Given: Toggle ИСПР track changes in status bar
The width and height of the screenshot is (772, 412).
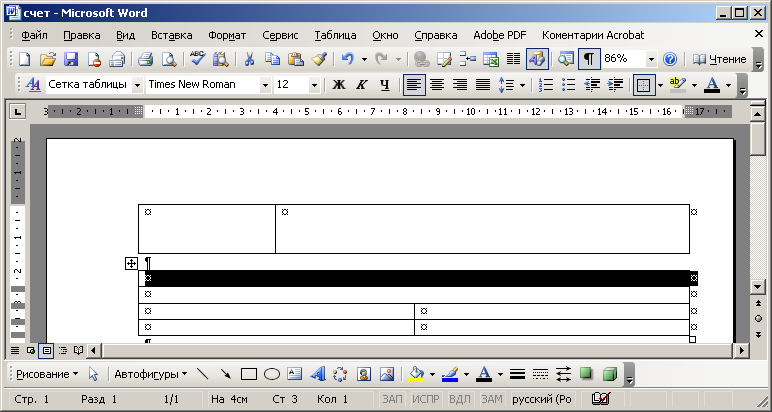Looking at the screenshot, I should (425, 399).
